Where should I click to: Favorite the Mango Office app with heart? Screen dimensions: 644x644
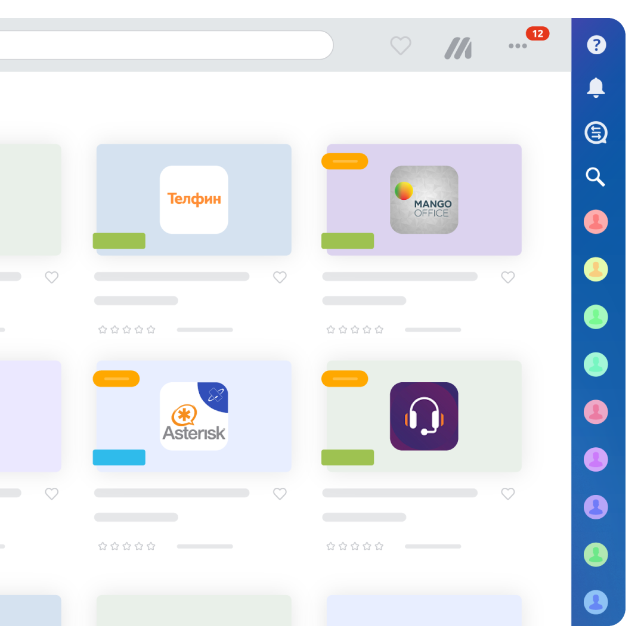point(507,277)
